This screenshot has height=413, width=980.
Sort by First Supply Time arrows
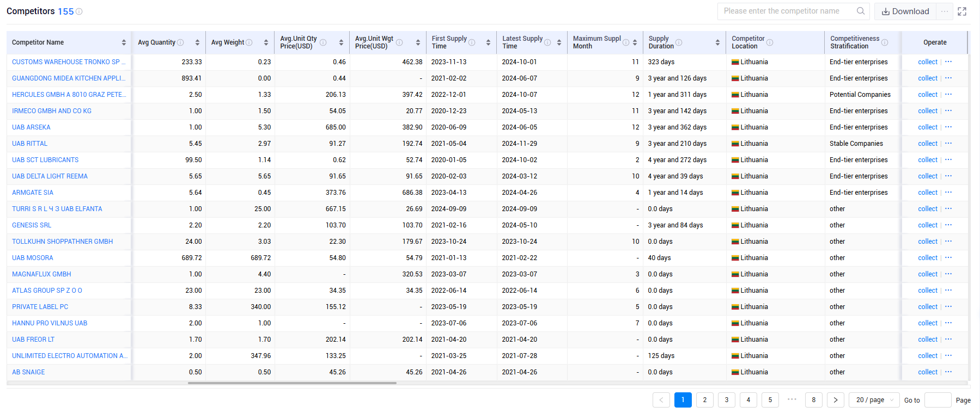coord(488,42)
